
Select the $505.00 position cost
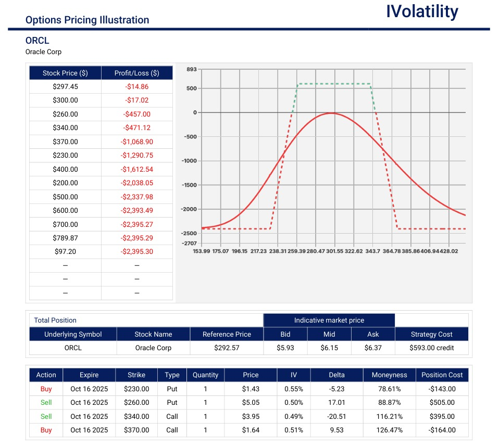[442, 403]
